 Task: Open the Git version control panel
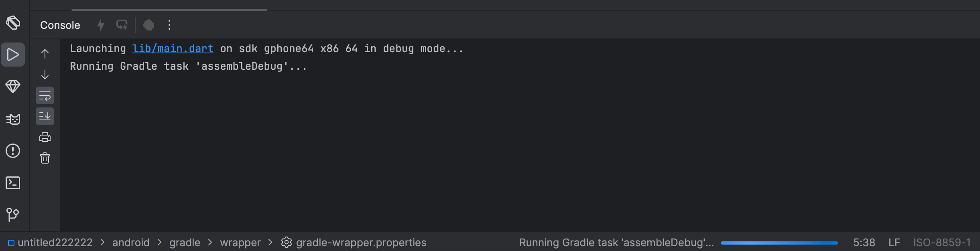pos(13,215)
